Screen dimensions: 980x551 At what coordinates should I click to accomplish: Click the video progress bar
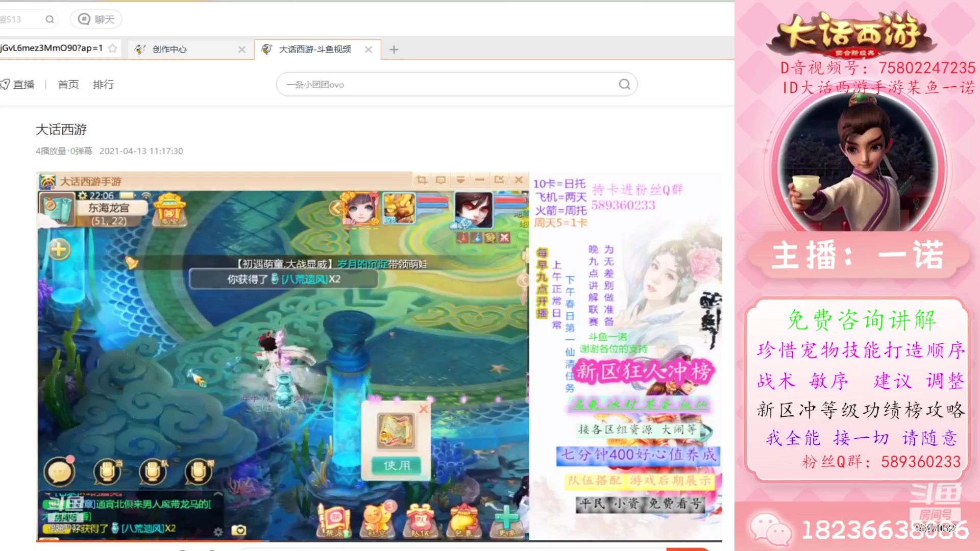[379, 541]
